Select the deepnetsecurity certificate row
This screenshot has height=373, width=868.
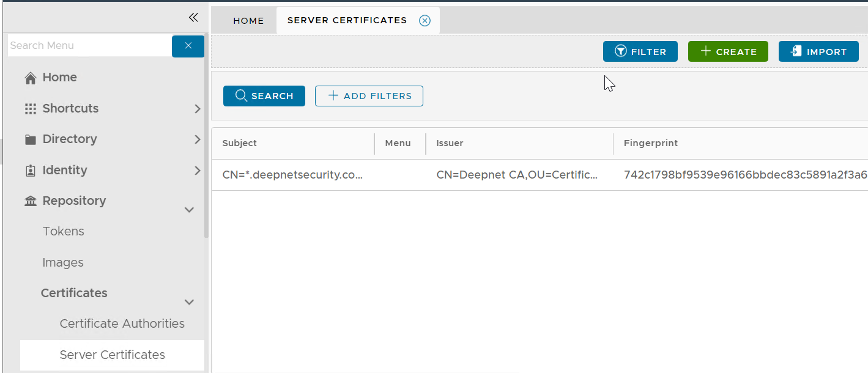(x=292, y=175)
